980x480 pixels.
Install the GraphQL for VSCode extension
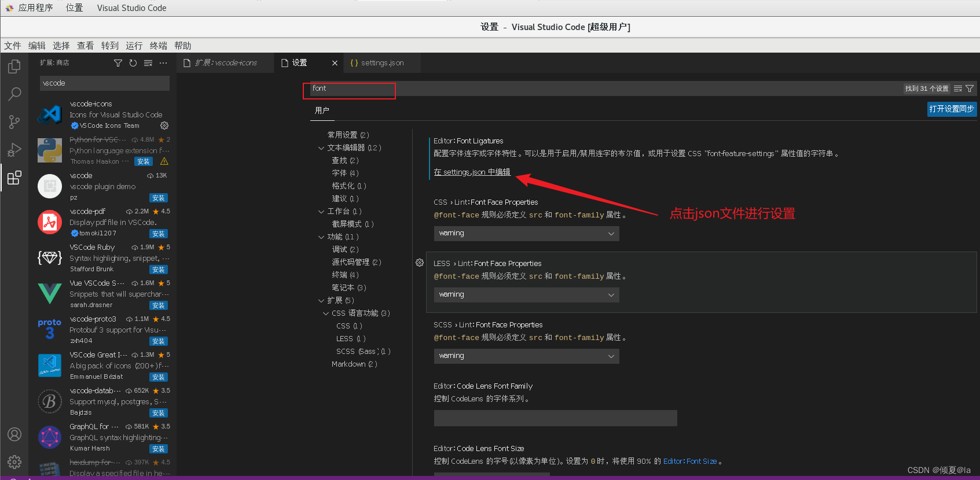(158, 449)
